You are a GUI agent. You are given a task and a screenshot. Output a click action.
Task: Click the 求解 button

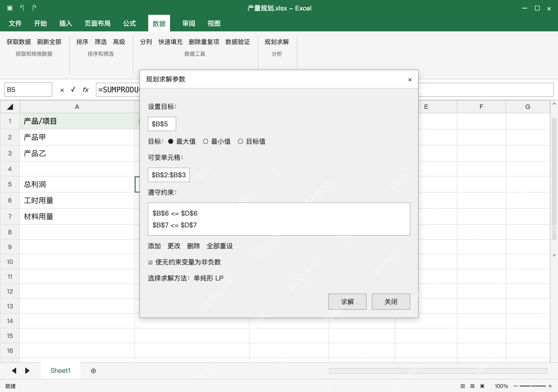(347, 301)
